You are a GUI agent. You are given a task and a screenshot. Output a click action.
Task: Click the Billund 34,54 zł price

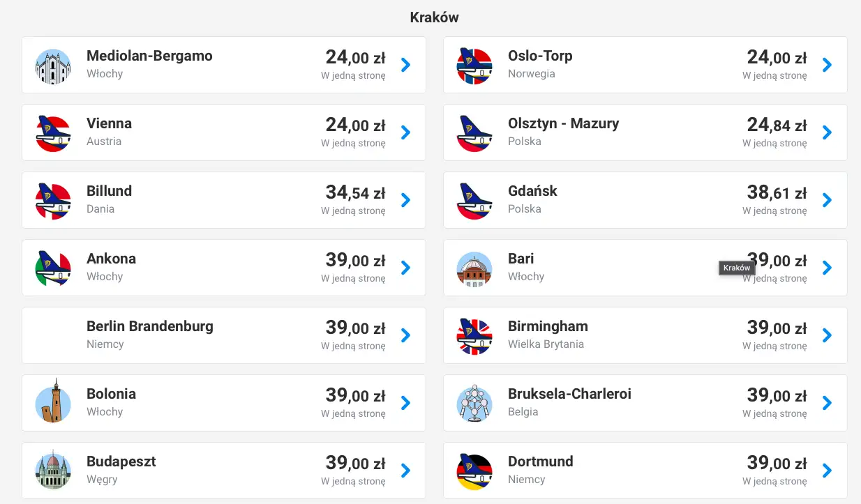coord(355,192)
